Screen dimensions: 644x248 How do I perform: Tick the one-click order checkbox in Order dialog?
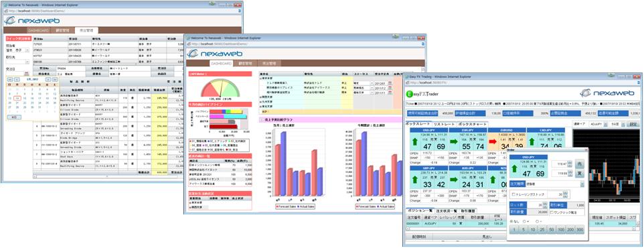point(552,212)
